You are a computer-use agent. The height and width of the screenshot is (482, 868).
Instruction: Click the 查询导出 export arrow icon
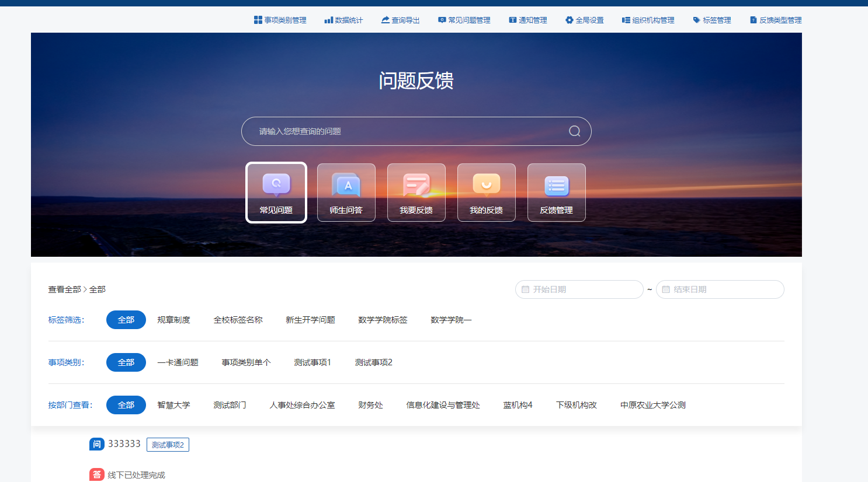[x=386, y=20]
